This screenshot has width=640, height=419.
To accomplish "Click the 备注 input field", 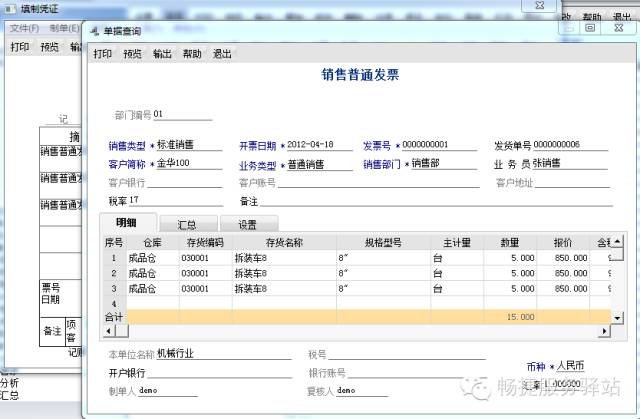I will 420,201.
